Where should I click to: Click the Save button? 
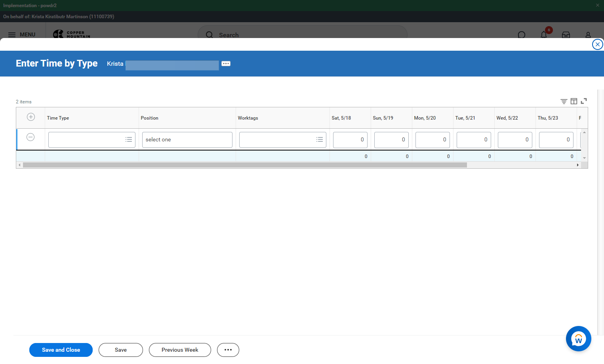click(x=121, y=350)
